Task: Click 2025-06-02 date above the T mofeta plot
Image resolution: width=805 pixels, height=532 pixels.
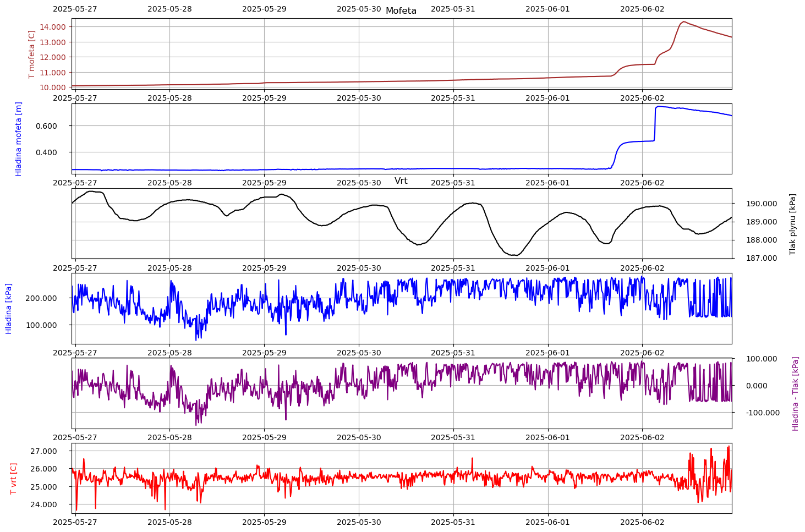Action: [x=642, y=9]
